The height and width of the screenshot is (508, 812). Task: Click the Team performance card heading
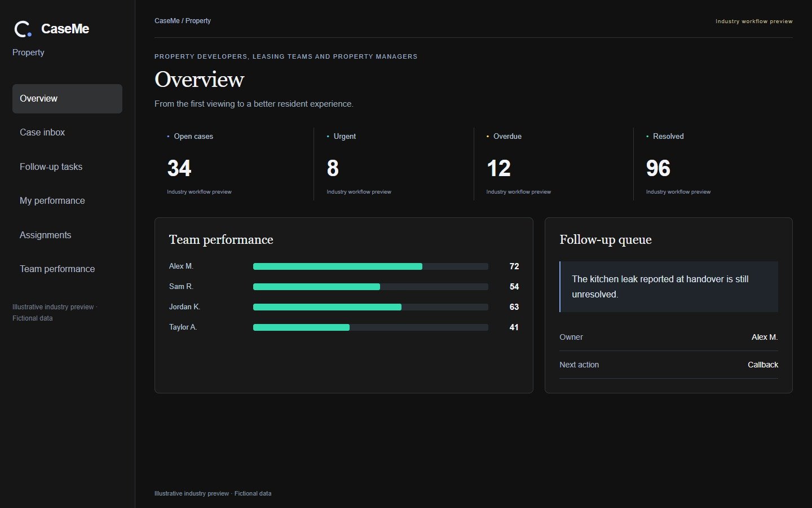pyautogui.click(x=221, y=240)
